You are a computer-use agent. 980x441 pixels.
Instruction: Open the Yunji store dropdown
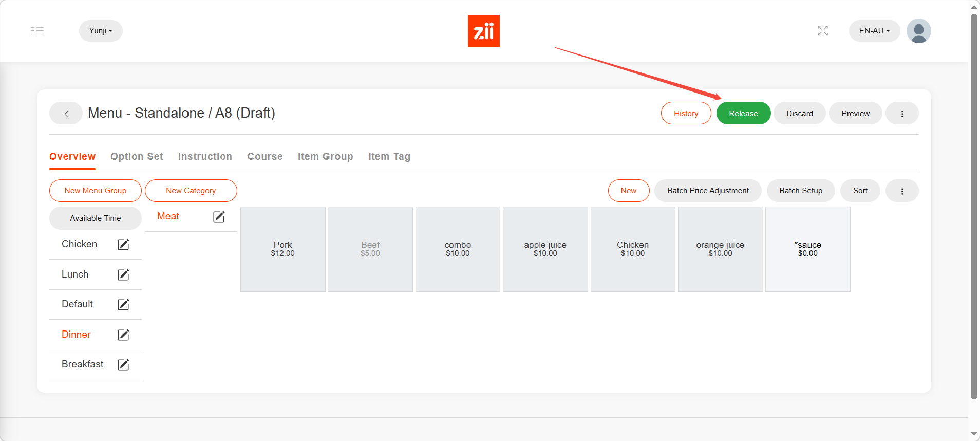click(x=101, y=31)
